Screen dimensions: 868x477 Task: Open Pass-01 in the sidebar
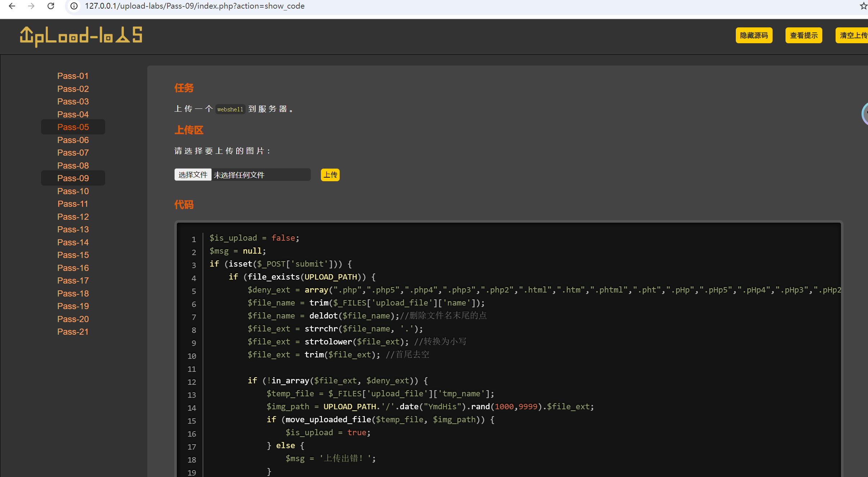pos(73,76)
